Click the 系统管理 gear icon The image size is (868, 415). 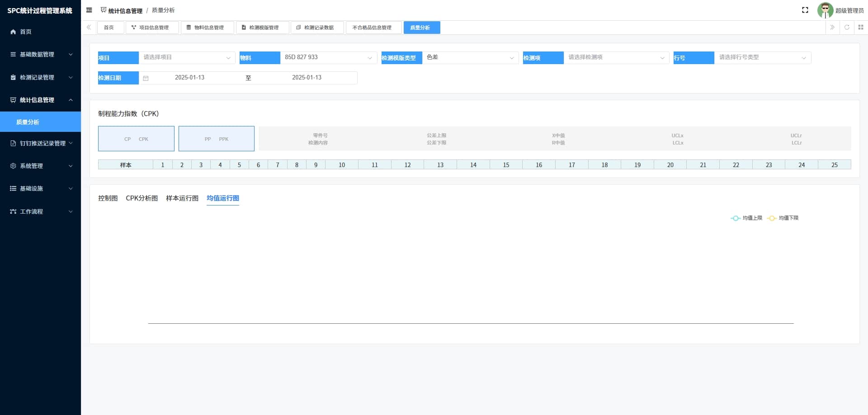(x=13, y=166)
